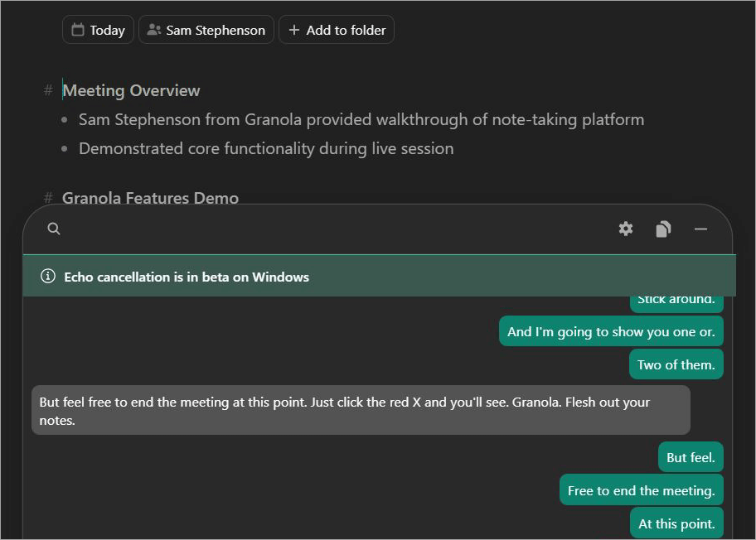
Task: Click bullet 'Demonstrated core functionality during live session'
Action: point(266,148)
